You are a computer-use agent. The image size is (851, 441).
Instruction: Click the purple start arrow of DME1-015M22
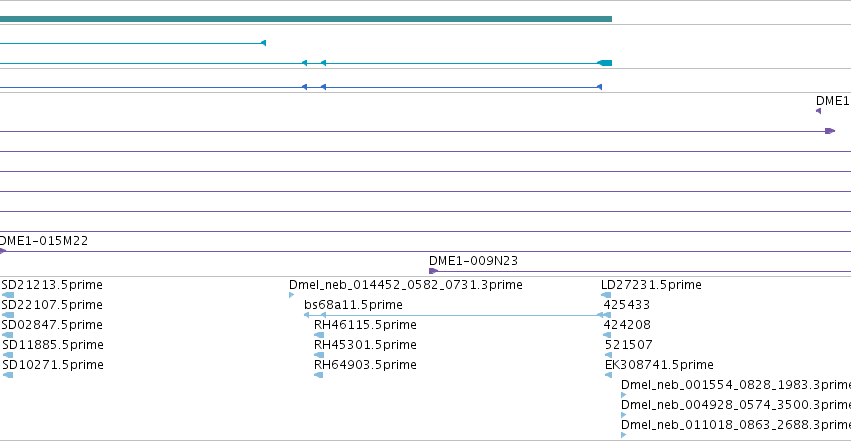(3, 251)
